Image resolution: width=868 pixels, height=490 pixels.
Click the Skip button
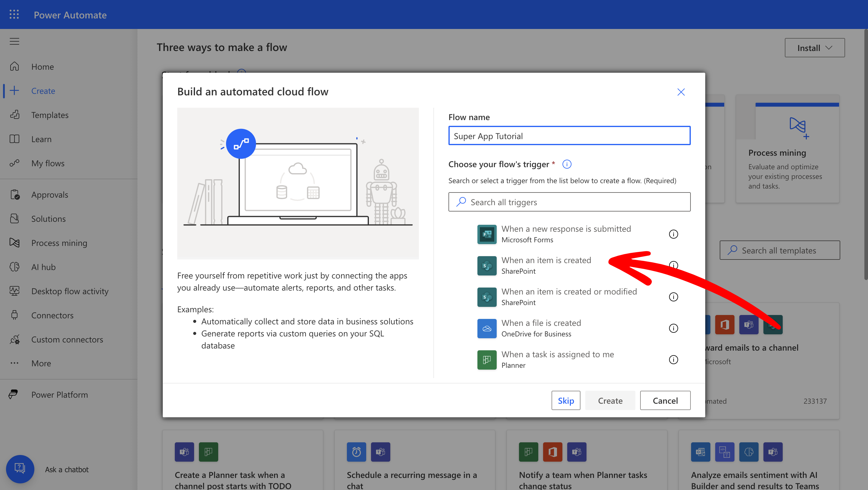point(565,400)
